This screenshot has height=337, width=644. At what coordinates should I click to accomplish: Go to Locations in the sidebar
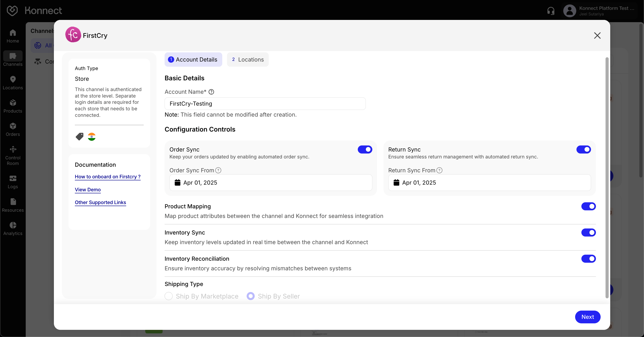click(x=13, y=83)
